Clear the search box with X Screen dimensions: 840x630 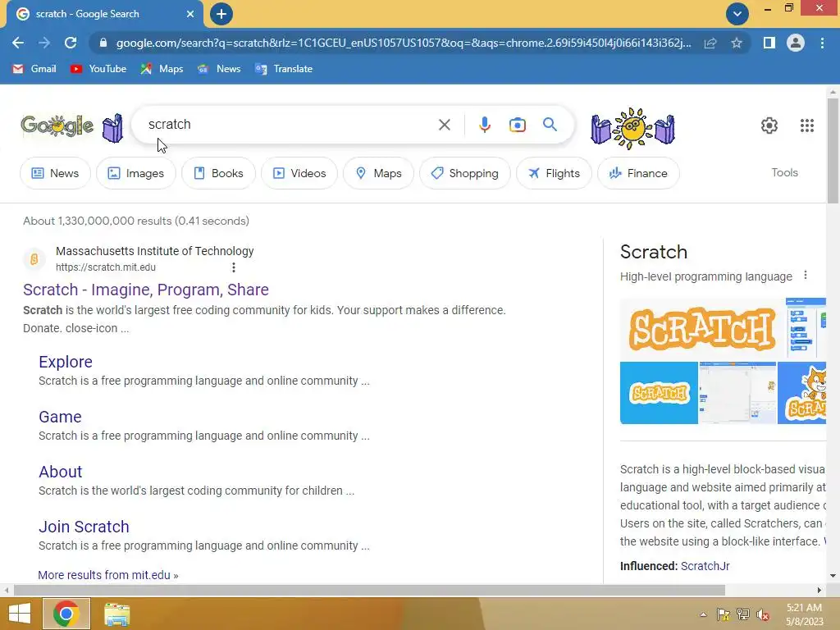pyautogui.click(x=444, y=125)
